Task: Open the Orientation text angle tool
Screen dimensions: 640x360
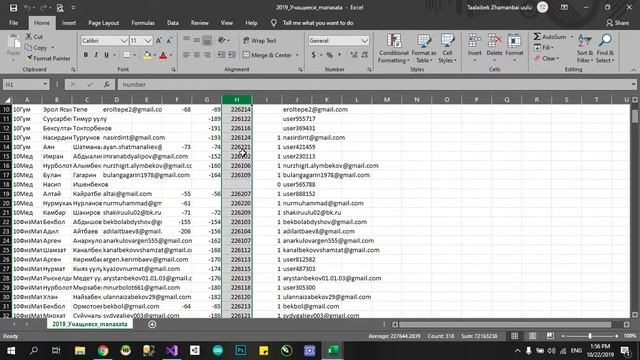Action: (x=223, y=40)
